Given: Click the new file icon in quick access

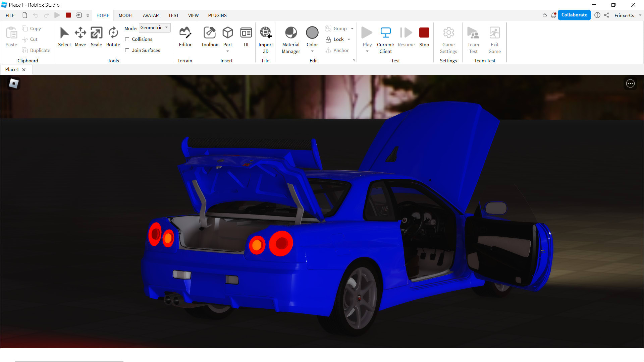Looking at the screenshot, I should 24,15.
